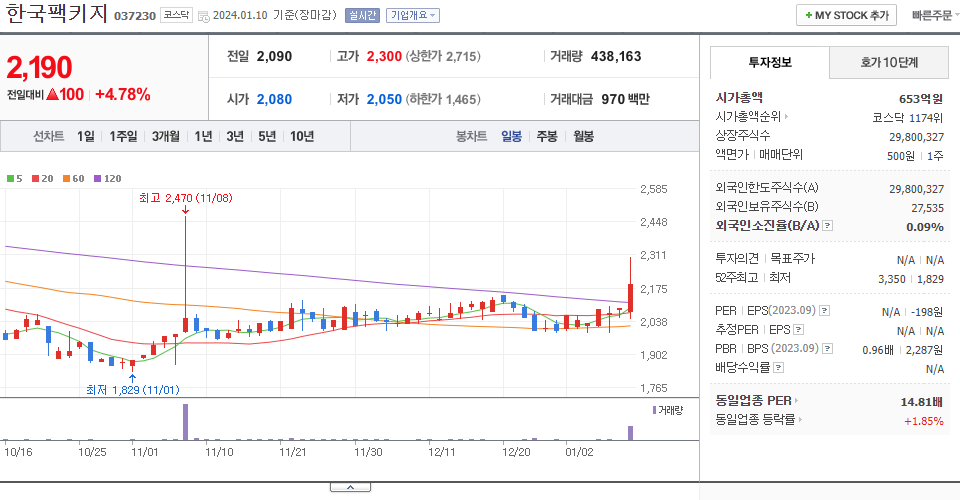Select 1년 line chart period
The image size is (960, 500).
click(x=203, y=136)
